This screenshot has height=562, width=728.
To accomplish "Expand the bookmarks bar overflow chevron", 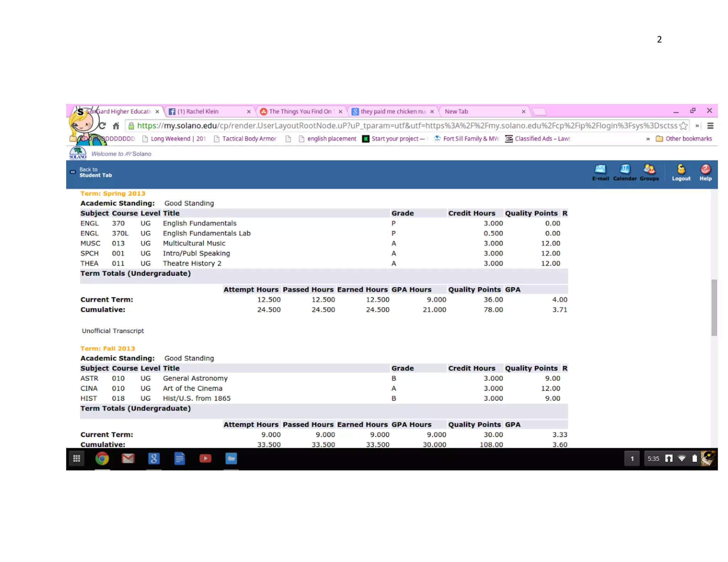I will (648, 139).
